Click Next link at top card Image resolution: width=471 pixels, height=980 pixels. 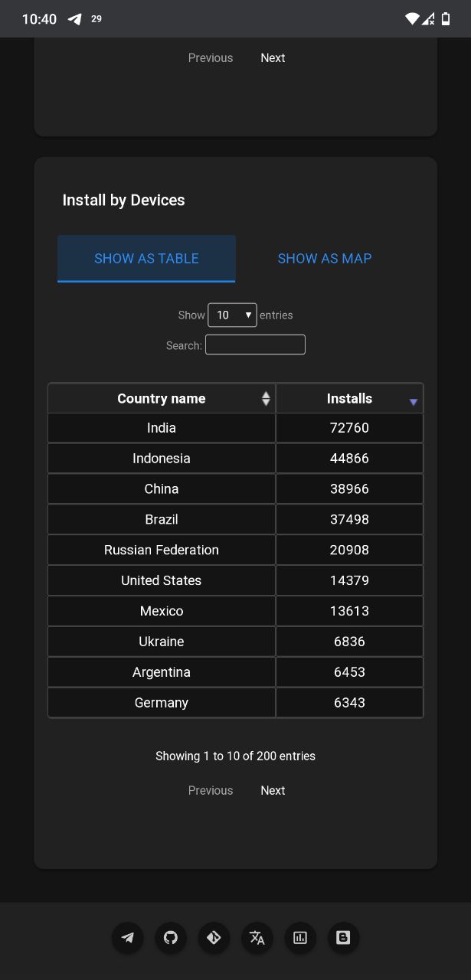[273, 57]
